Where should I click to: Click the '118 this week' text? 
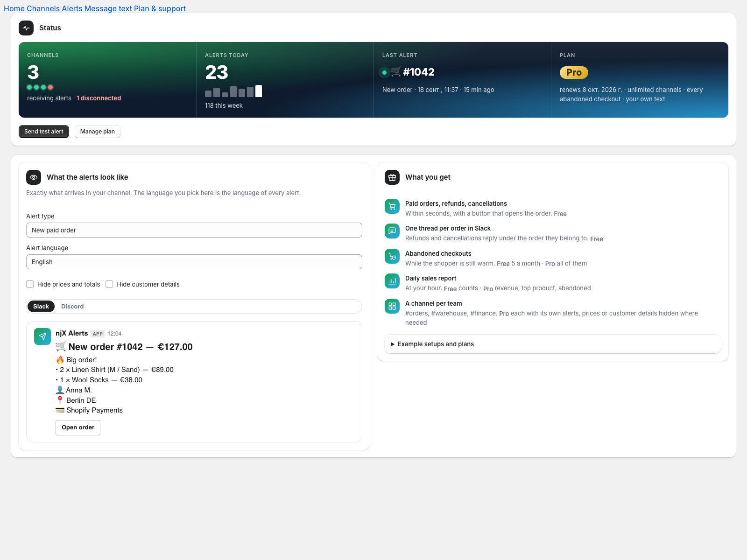pos(224,105)
